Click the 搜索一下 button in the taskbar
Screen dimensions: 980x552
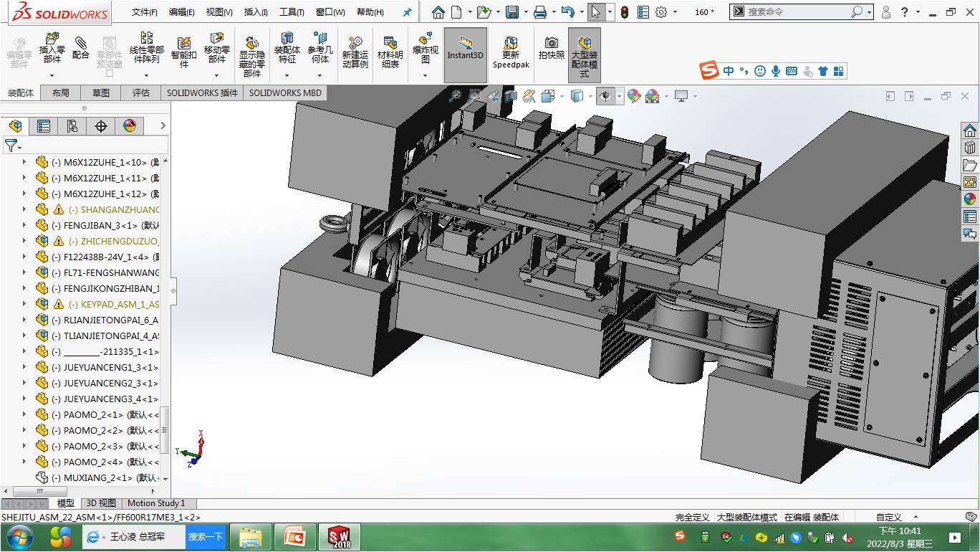206,536
